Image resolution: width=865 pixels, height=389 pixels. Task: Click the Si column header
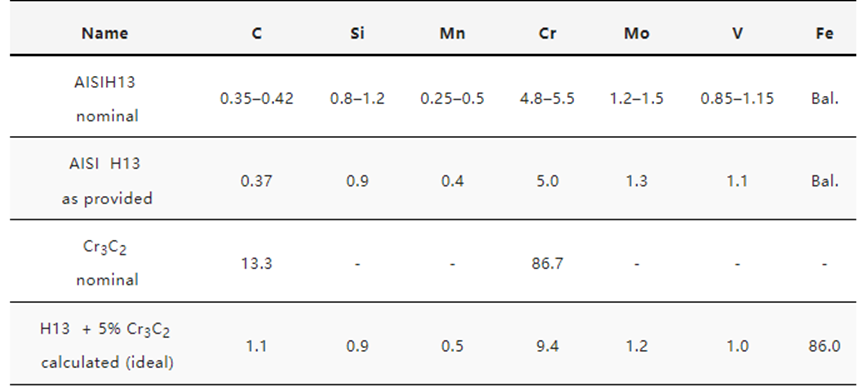click(357, 33)
